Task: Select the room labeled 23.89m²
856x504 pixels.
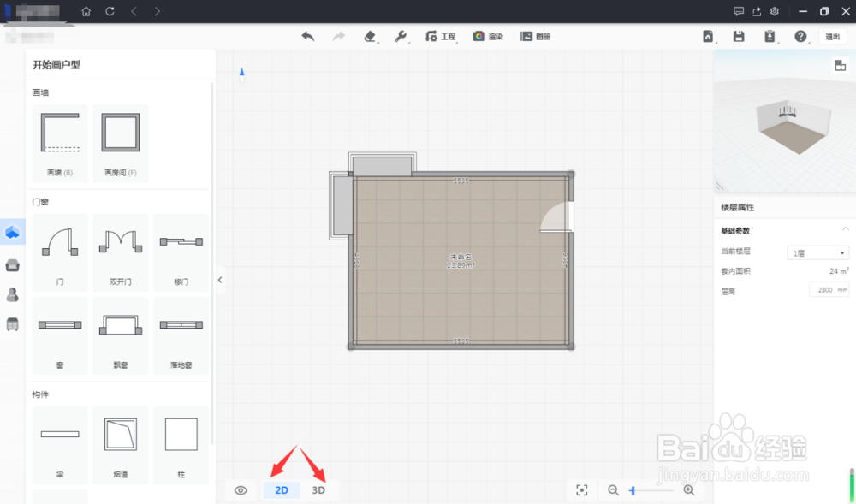Action: (461, 261)
